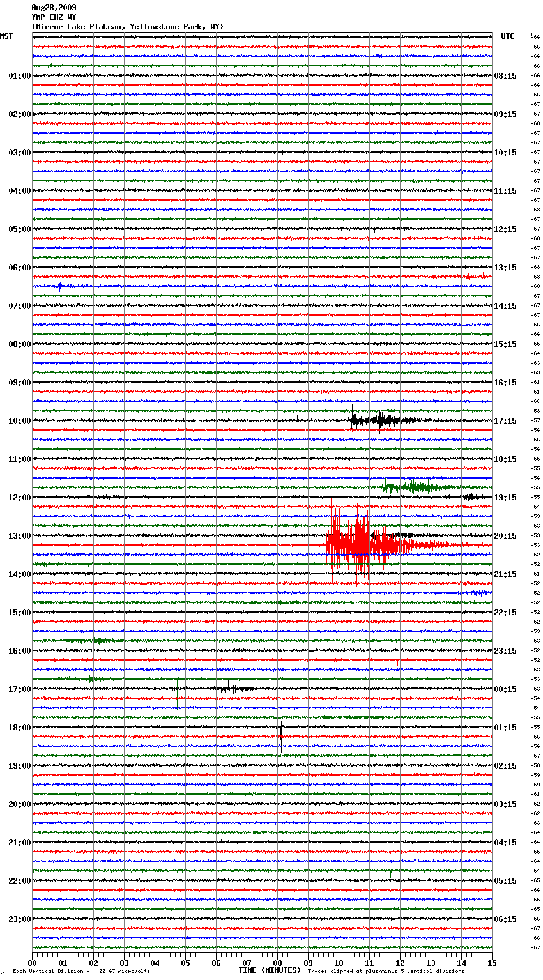This screenshot has width=543, height=980.
Task: Click the 11:00 MST time label
Action: click(x=20, y=459)
